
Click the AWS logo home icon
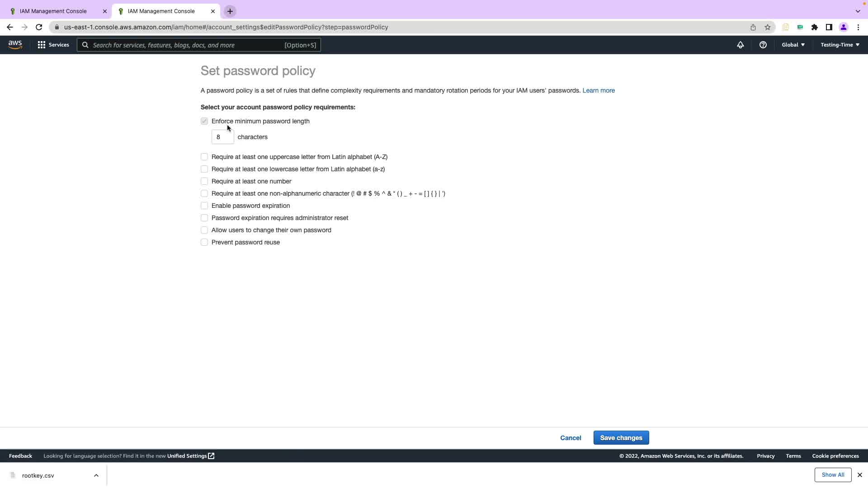pos(15,45)
